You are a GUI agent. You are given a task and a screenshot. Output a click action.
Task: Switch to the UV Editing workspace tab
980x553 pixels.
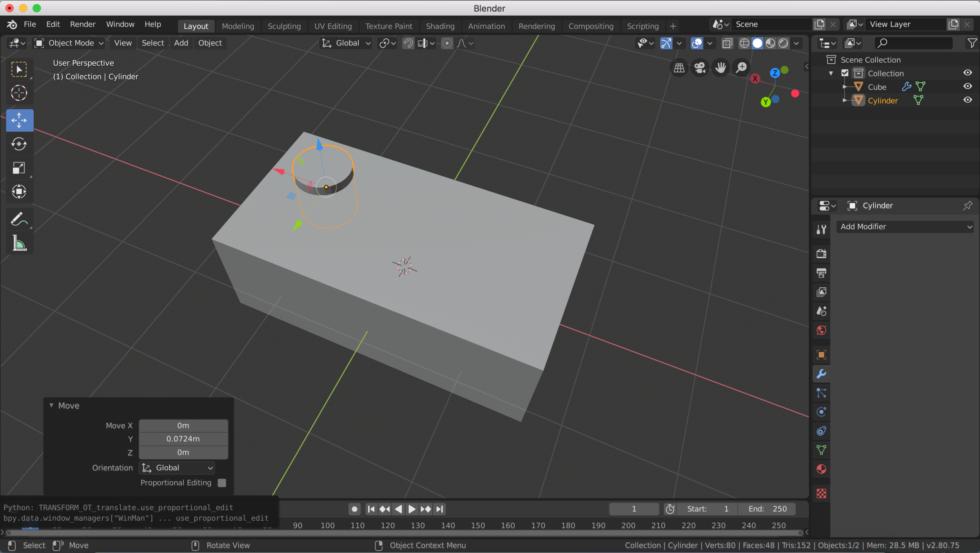click(x=333, y=26)
